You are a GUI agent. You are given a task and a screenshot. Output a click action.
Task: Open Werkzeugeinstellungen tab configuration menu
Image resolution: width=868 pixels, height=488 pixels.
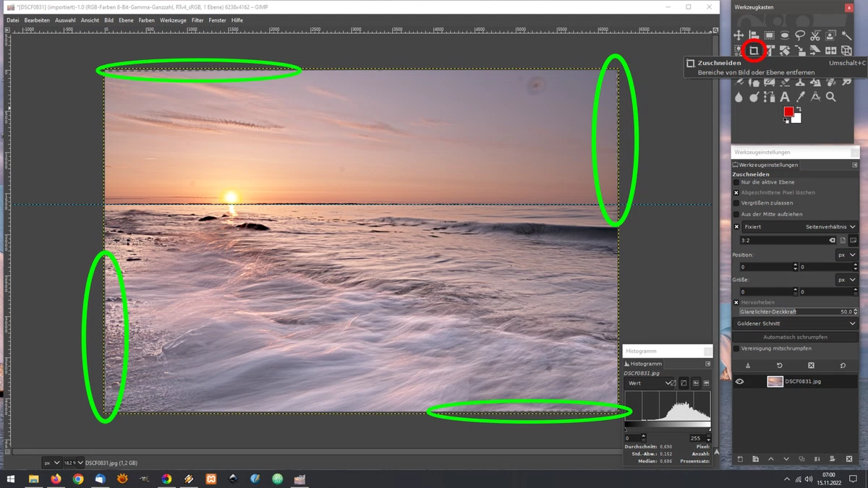[x=854, y=165]
